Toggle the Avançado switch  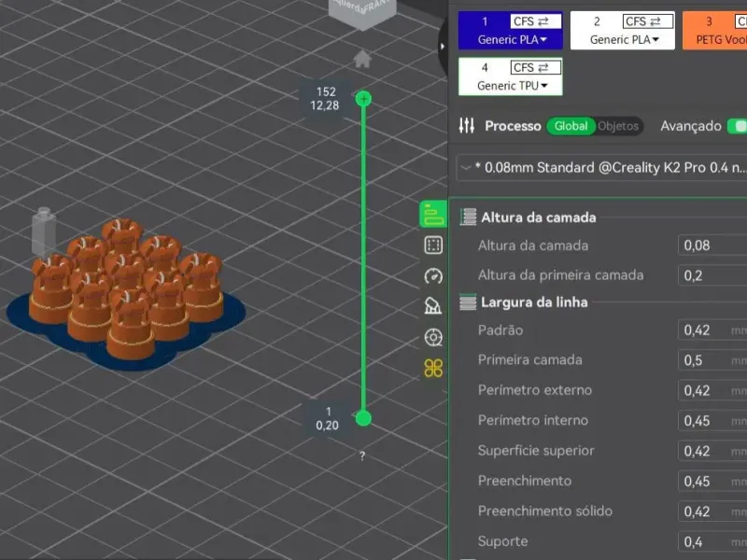coord(737,126)
